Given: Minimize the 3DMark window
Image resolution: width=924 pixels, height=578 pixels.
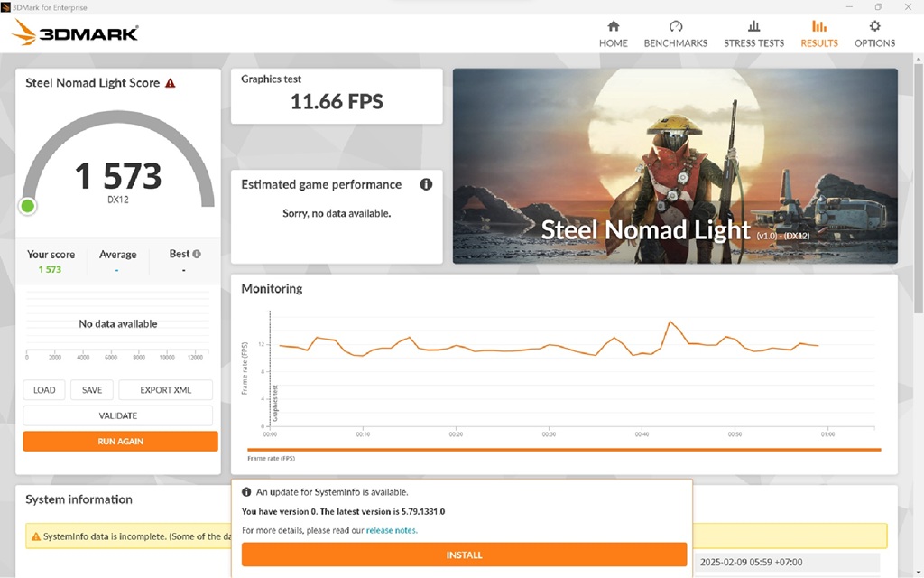Looking at the screenshot, I should tap(850, 7).
